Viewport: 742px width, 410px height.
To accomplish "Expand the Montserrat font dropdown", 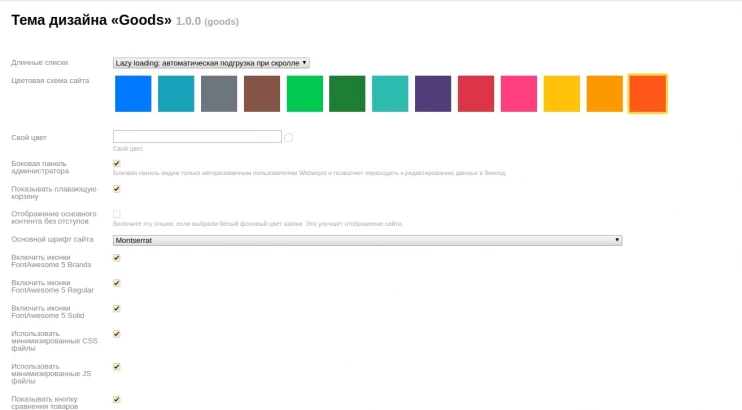I will 367,240.
